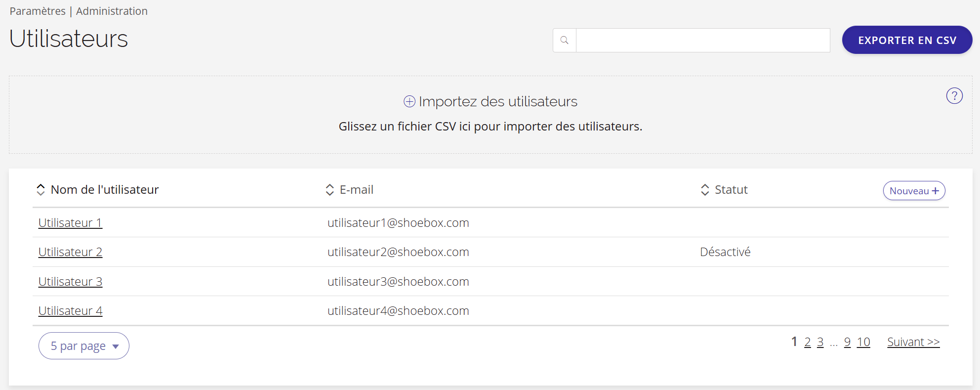Select email utilisateur2@shoebox.com
Screen dimensions: 980x390
[x=398, y=252]
